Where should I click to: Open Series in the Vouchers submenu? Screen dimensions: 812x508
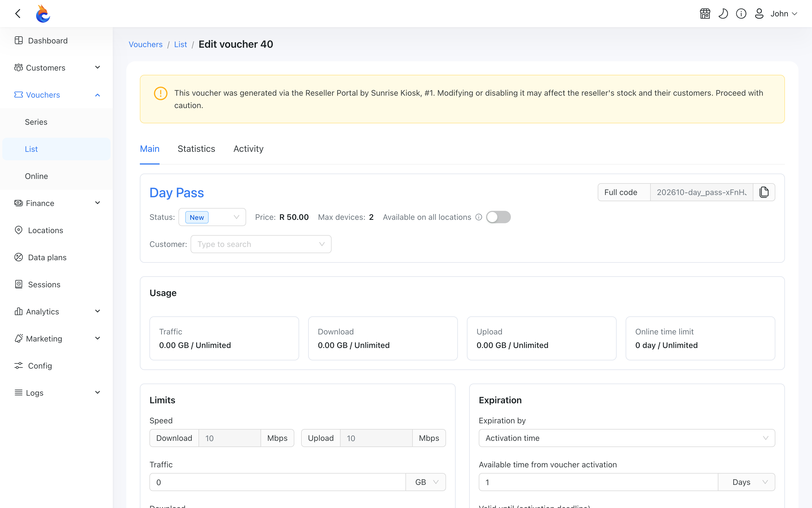(x=56, y=122)
